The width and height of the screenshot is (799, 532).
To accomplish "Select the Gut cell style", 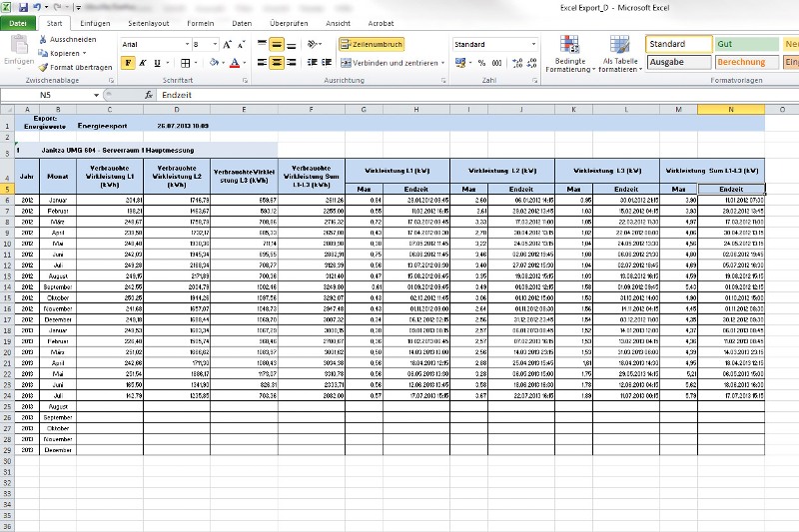I will [x=746, y=44].
